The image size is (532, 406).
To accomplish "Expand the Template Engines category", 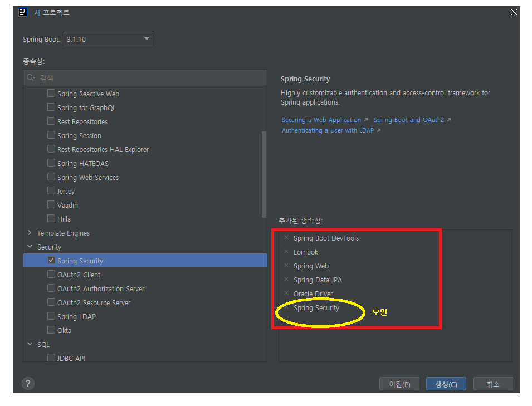I will click(x=30, y=233).
